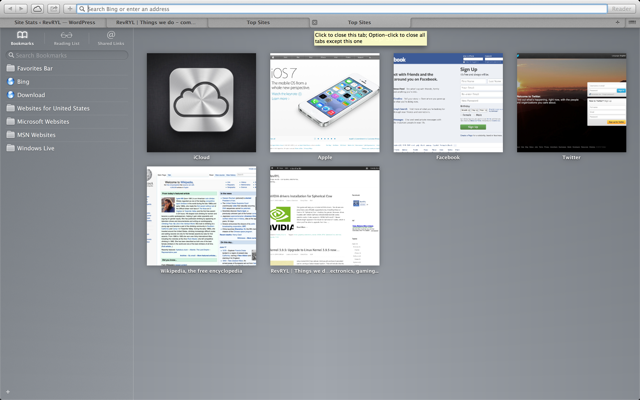Click the add button at the sidebar bottom
Viewport: 640px width, 400px height.
click(8, 392)
